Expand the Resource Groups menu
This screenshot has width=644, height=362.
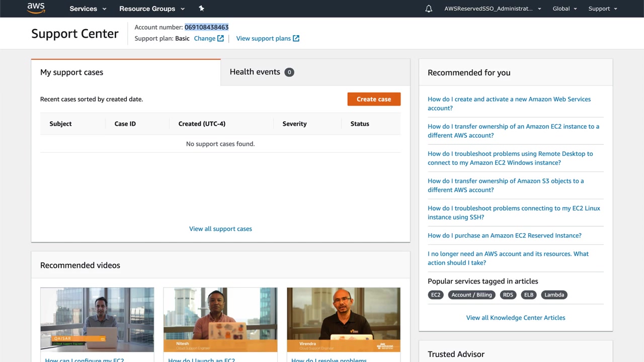[152, 9]
